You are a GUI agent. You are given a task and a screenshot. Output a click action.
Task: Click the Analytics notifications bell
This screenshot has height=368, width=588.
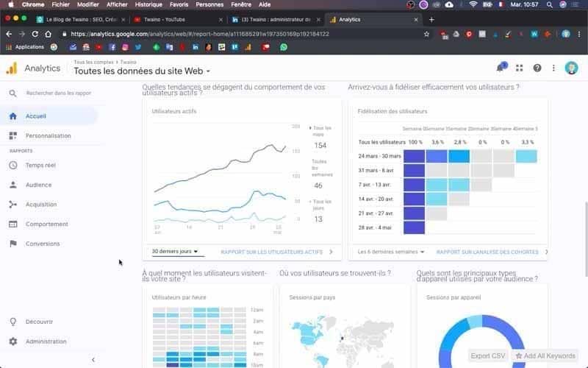coord(501,68)
